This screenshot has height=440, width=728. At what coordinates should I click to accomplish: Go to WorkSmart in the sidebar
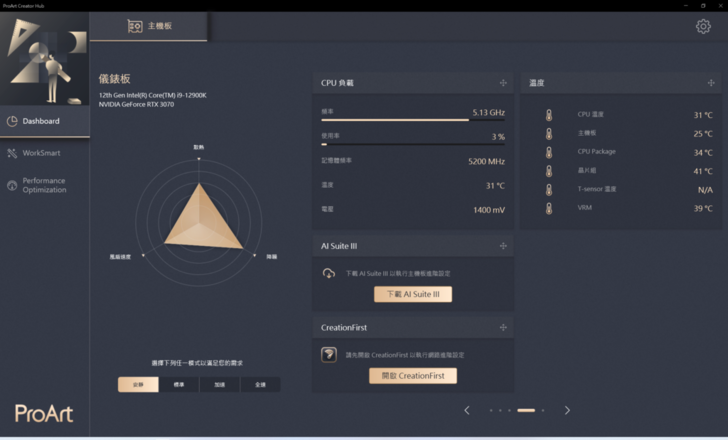tap(45, 153)
